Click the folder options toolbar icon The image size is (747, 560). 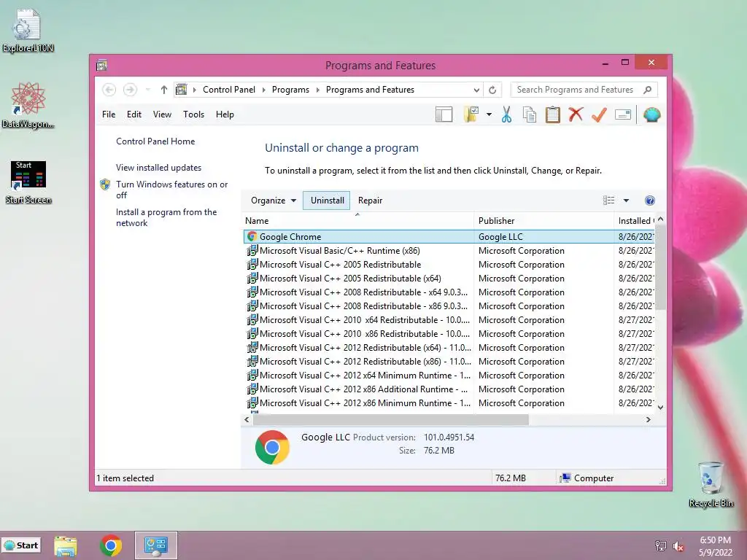click(x=471, y=114)
